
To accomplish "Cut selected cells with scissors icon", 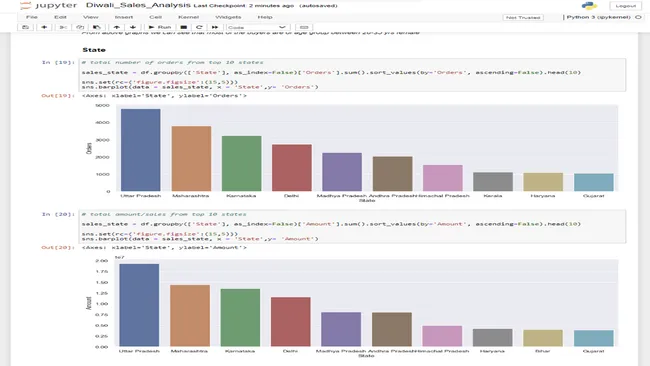I will (x=63, y=27).
